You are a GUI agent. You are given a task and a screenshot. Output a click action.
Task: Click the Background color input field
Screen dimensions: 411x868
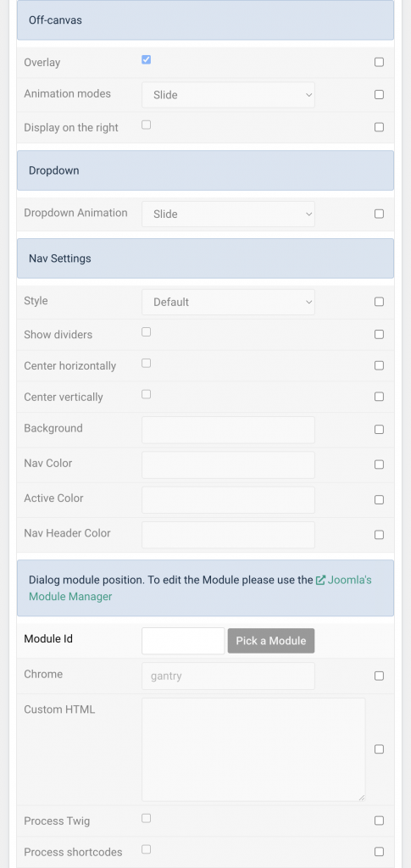point(228,430)
